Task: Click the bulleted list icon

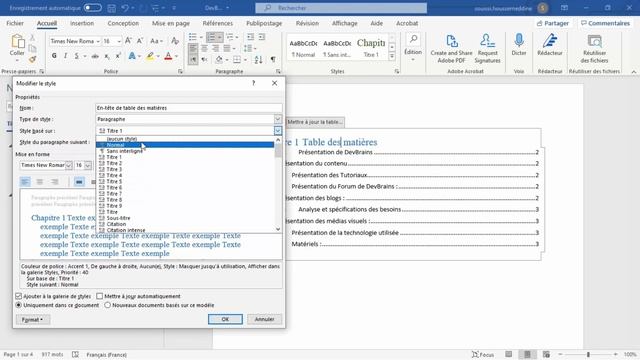Action: [193, 37]
